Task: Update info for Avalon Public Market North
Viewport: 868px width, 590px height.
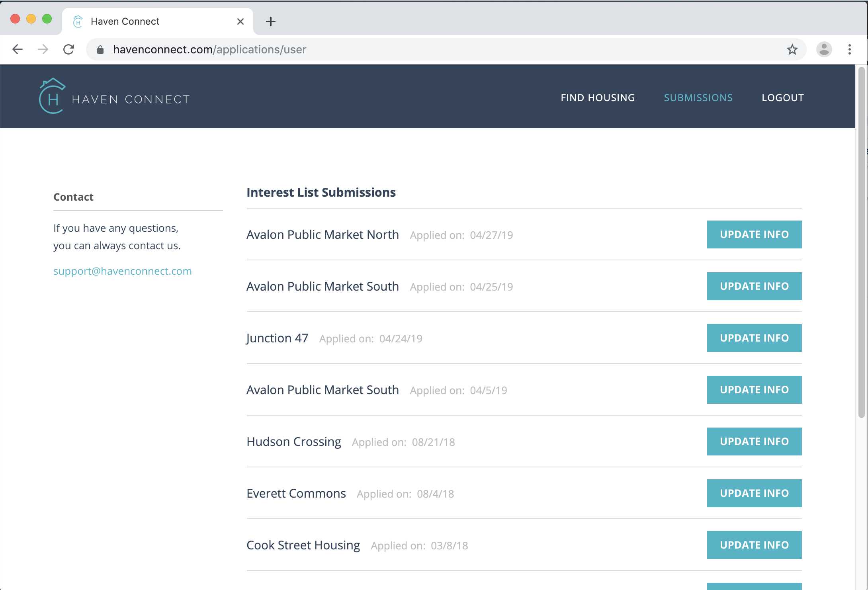Action: [x=754, y=234]
